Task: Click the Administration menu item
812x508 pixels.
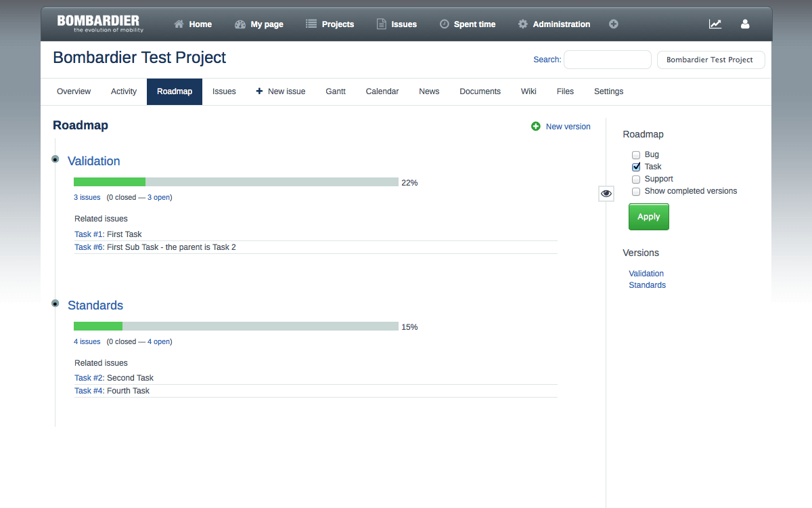Action: (554, 24)
